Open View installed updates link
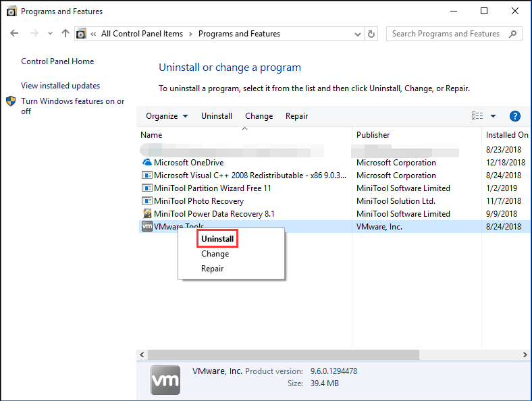The width and height of the screenshot is (532, 401). [60, 86]
